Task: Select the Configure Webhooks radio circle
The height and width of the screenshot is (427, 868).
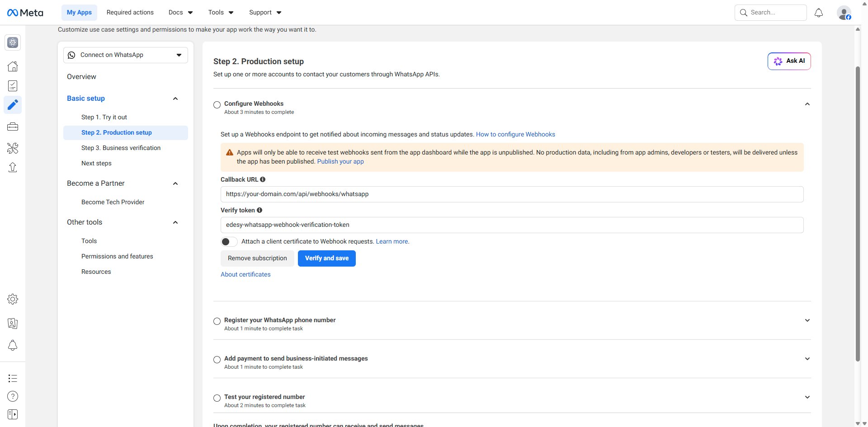Action: (217, 105)
